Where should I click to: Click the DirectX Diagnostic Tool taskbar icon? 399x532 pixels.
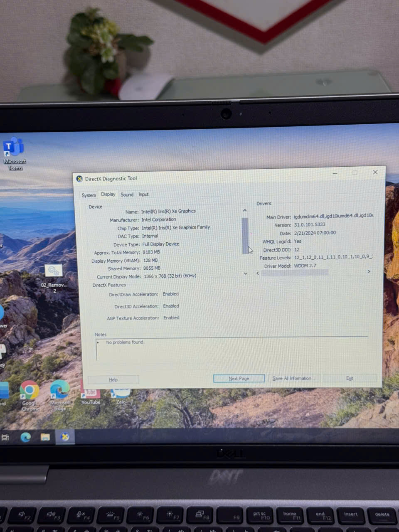65,437
